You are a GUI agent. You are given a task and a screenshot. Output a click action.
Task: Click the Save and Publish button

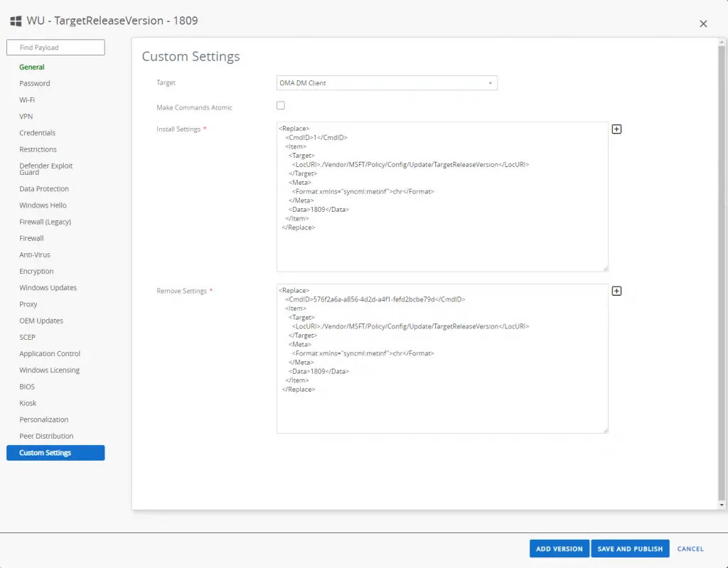coord(630,549)
